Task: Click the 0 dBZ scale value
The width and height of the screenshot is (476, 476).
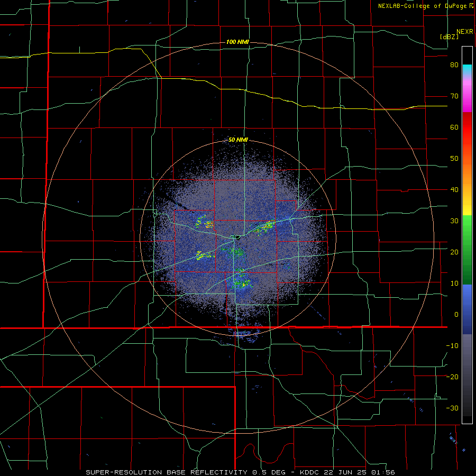Action: pos(456,315)
